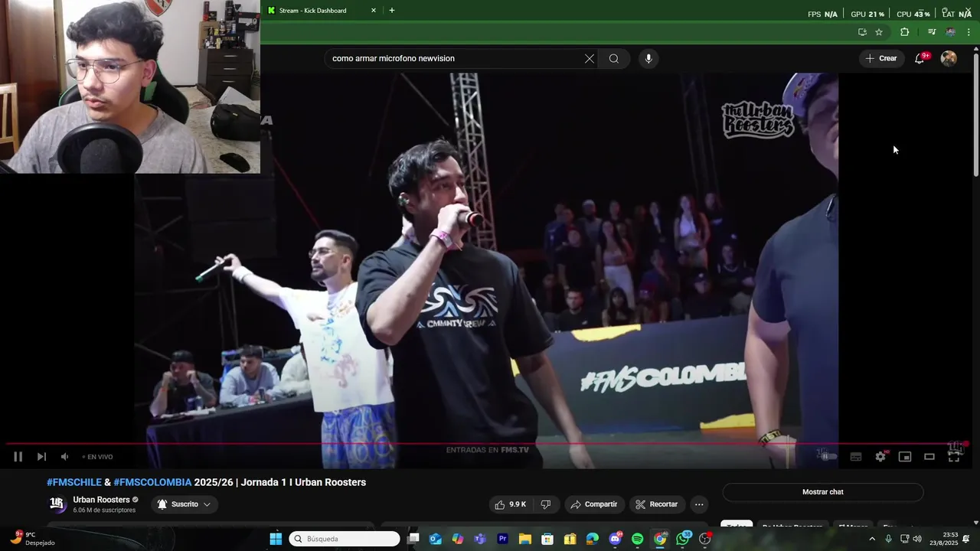Viewport: 980px width, 551px height.
Task: Click the taskbar Búsqueda search box
Action: (345, 539)
